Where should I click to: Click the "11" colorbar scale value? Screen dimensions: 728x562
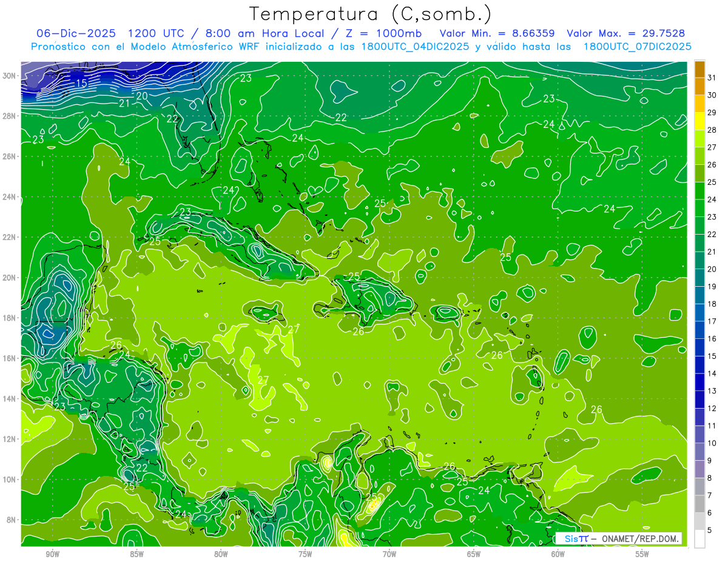(x=712, y=426)
